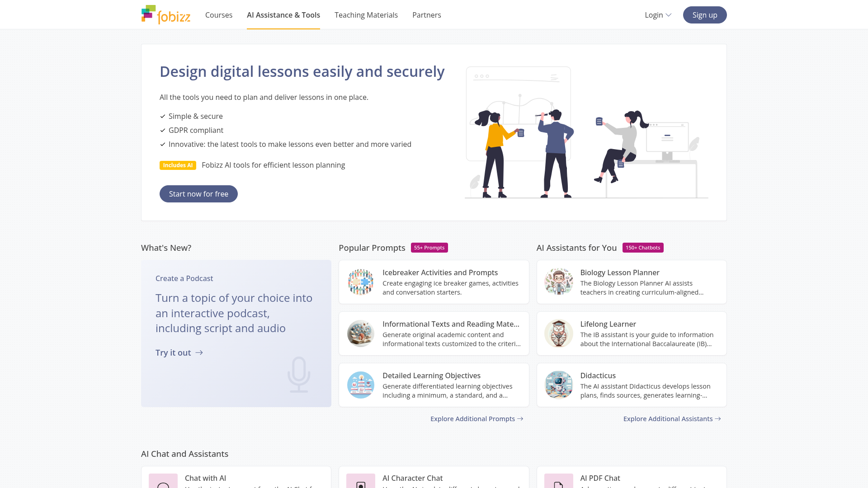Screen dimensions: 868x488
Task: Click the Includes AI badge
Action: pyautogui.click(x=178, y=165)
